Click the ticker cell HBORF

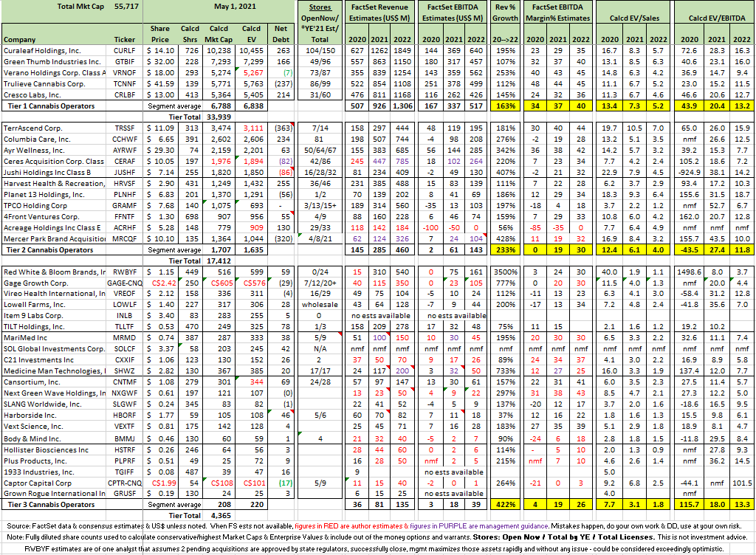tap(124, 416)
